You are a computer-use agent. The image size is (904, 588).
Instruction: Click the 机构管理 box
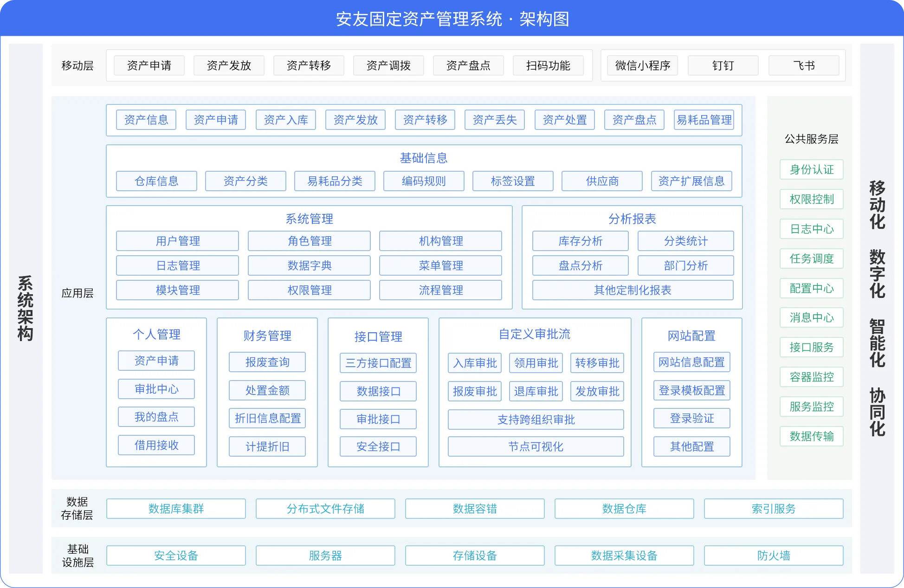point(441,241)
